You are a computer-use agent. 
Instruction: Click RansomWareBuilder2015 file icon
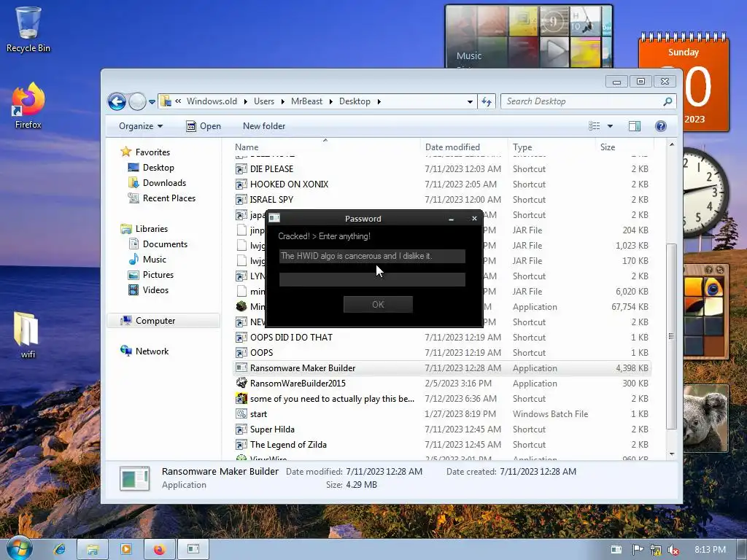click(x=241, y=384)
